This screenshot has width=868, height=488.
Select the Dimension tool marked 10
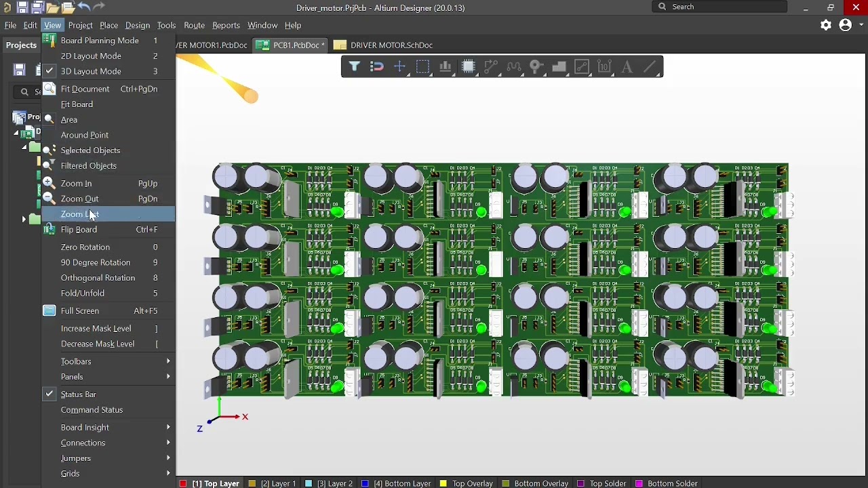click(605, 66)
